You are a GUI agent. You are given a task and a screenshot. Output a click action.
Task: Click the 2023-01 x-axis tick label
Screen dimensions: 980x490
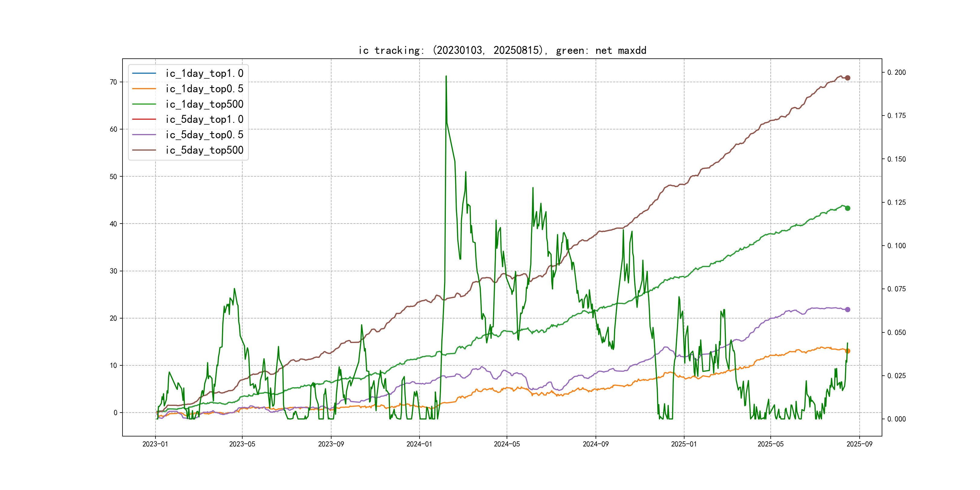pos(155,444)
